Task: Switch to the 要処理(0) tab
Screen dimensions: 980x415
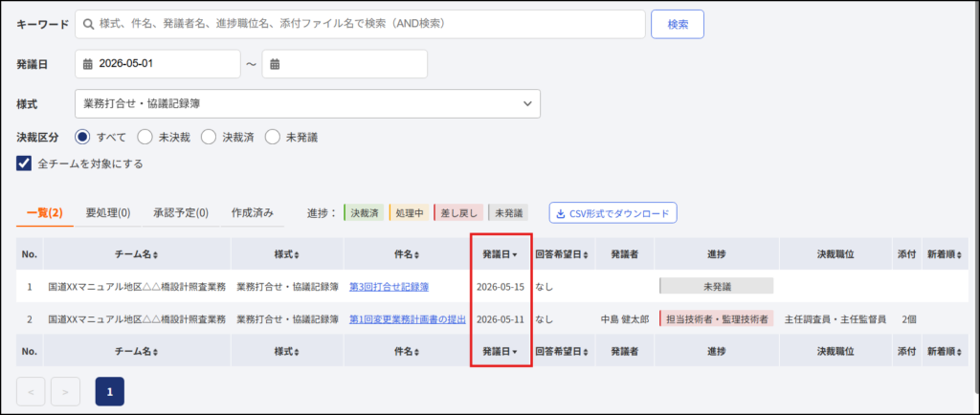Action: [108, 213]
